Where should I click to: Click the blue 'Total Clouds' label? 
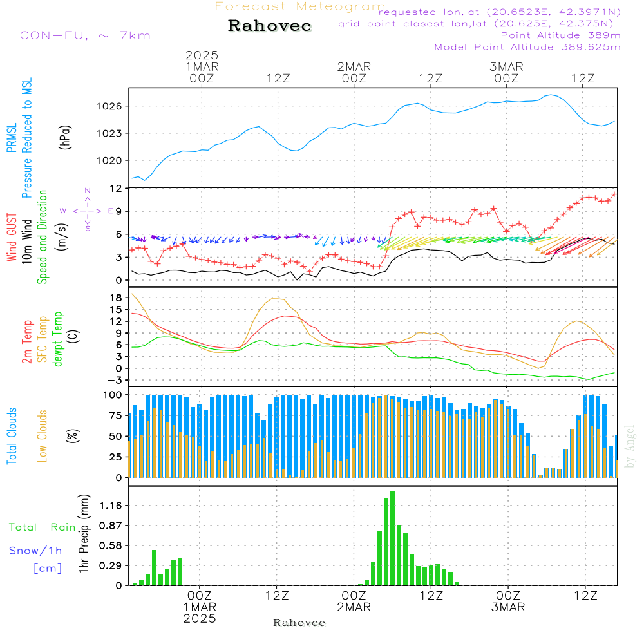pos(12,436)
